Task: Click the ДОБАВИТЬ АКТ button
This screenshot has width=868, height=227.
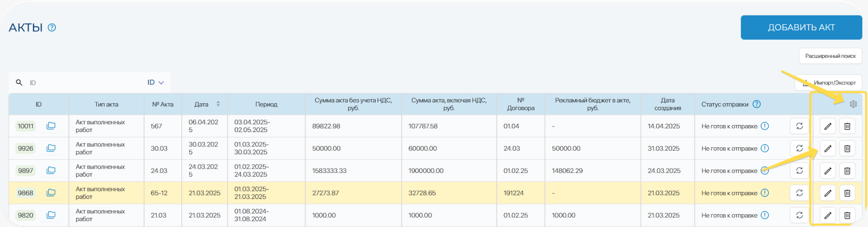Action: point(801,27)
